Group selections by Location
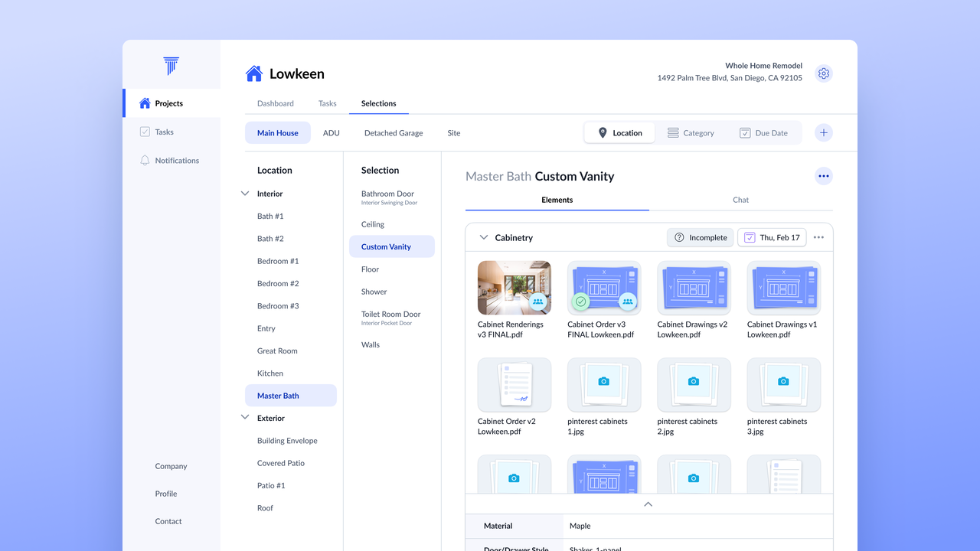 click(x=619, y=133)
